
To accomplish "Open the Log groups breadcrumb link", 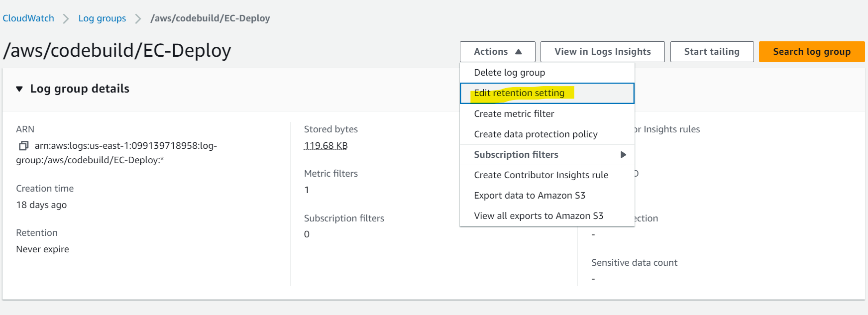I will click(102, 18).
